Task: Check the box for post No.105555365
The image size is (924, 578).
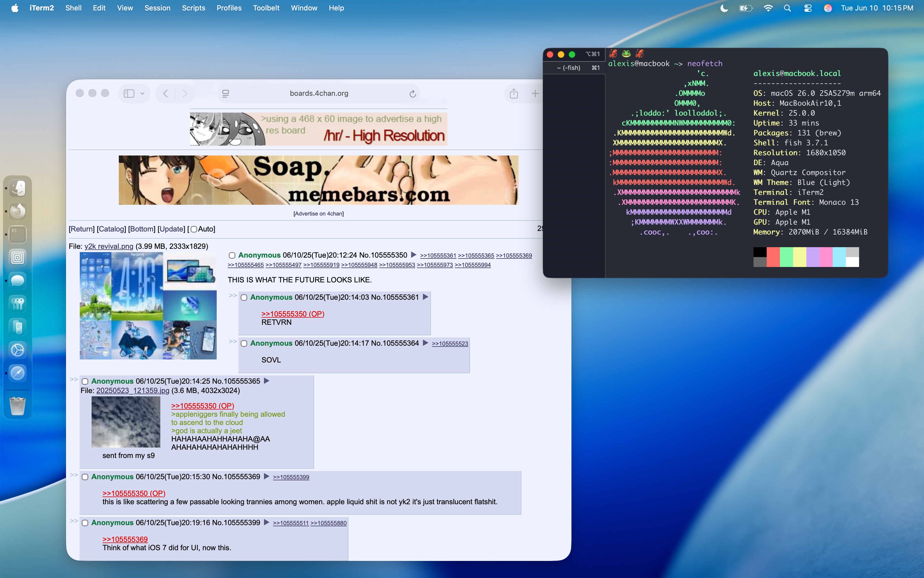Action: coord(85,381)
